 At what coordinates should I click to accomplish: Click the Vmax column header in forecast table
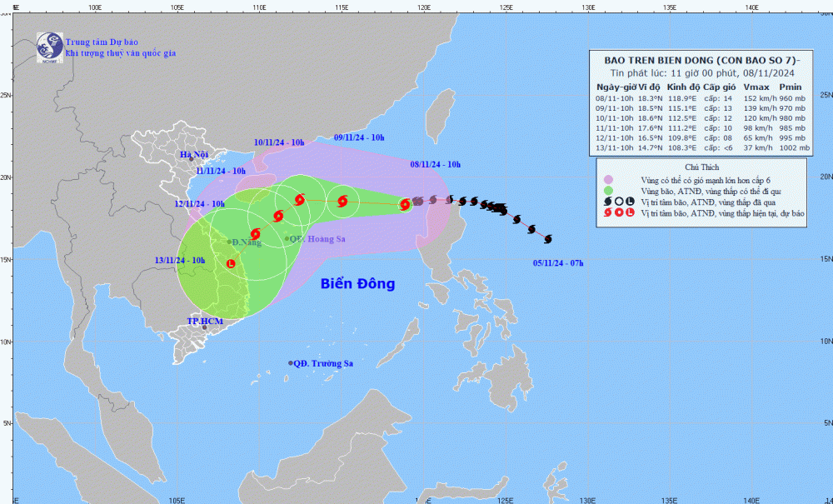click(x=755, y=87)
